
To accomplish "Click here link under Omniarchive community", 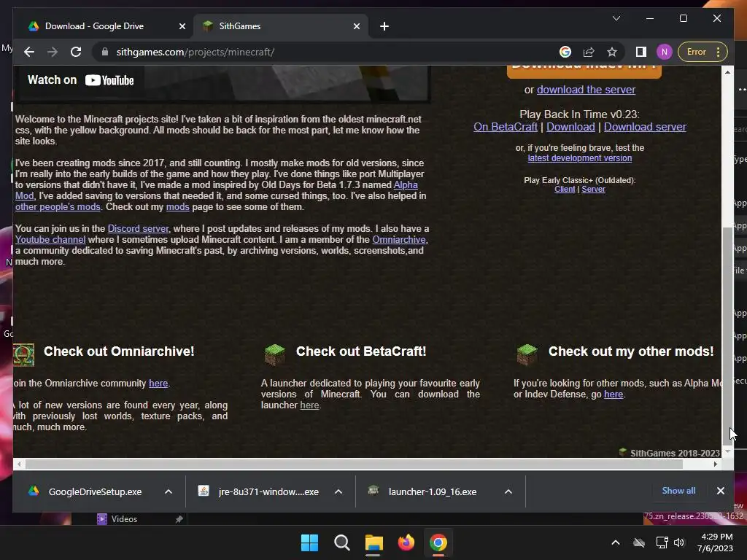I will [158, 384].
